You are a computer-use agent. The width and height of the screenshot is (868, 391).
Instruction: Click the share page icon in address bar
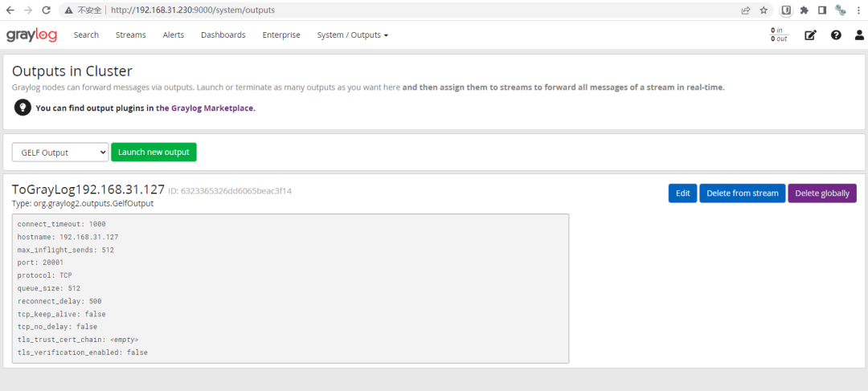tap(746, 10)
